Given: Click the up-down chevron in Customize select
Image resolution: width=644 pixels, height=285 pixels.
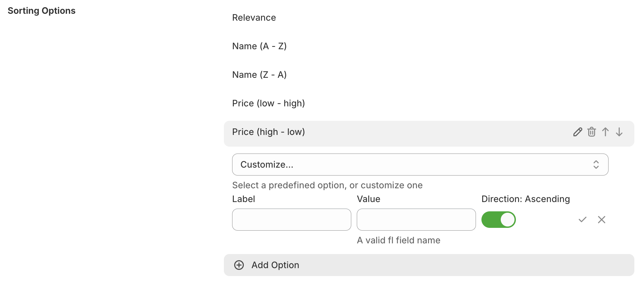Looking at the screenshot, I should pos(596,165).
